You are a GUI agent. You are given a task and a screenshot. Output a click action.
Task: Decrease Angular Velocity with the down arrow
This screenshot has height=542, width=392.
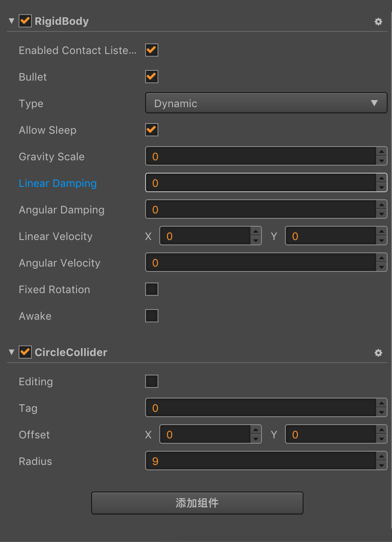pyautogui.click(x=381, y=267)
